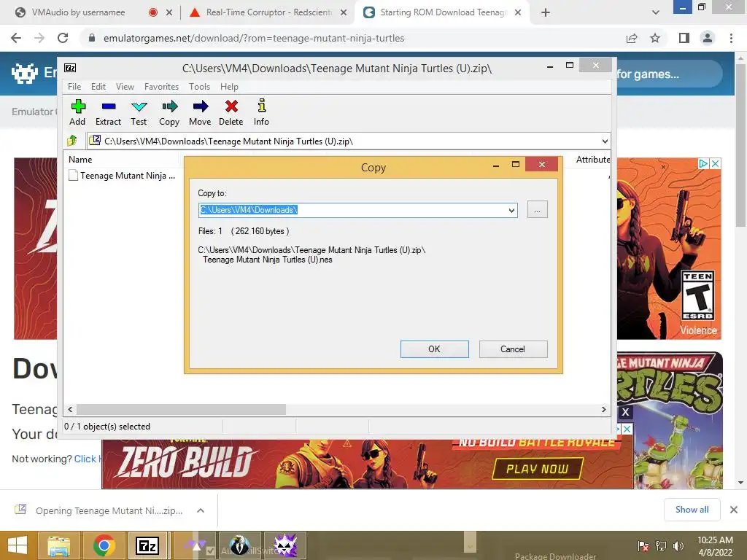
Task: Expand the download item options chevron
Action: tap(201, 510)
